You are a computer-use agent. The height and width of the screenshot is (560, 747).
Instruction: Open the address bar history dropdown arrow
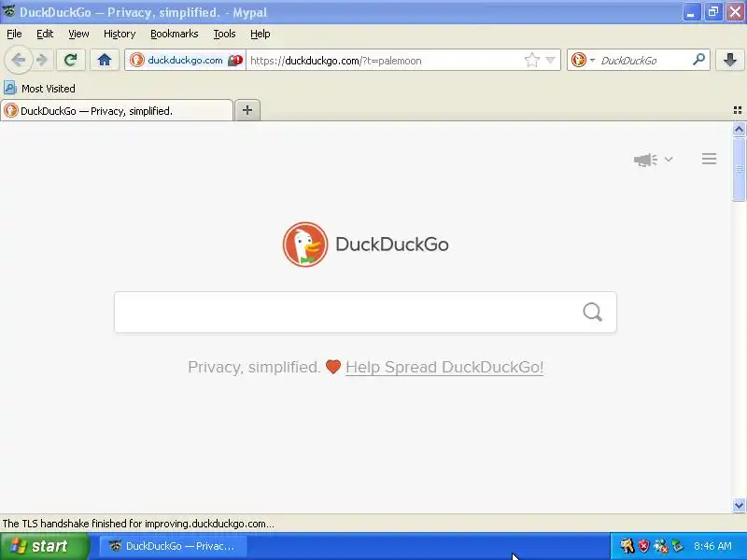click(x=550, y=61)
